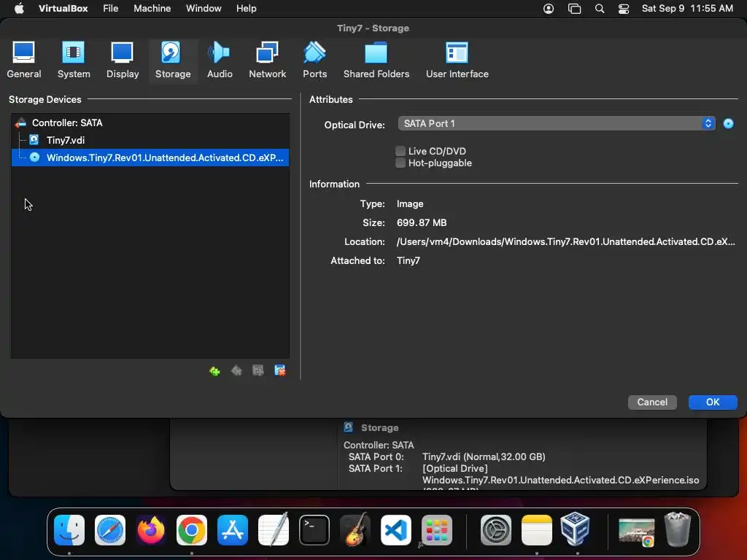Enable the Live CD/DVD checkbox
747x560 pixels.
(x=400, y=151)
